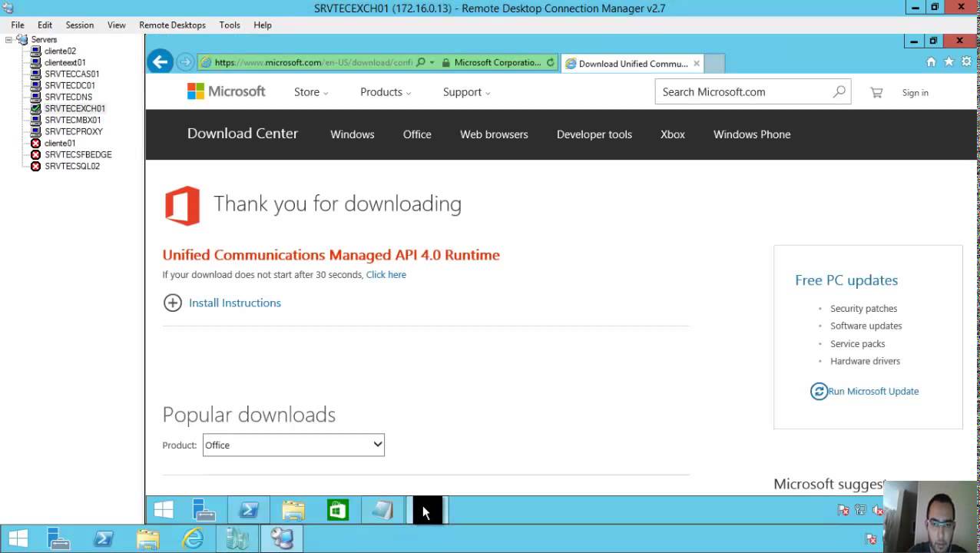Click the browser address URL field
This screenshot has height=553, width=980.
click(x=313, y=63)
